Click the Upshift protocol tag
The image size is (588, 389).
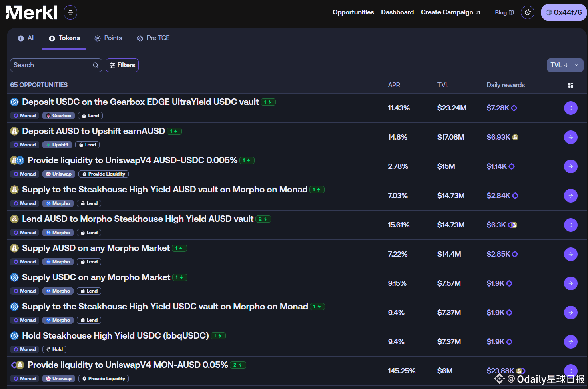click(x=57, y=145)
